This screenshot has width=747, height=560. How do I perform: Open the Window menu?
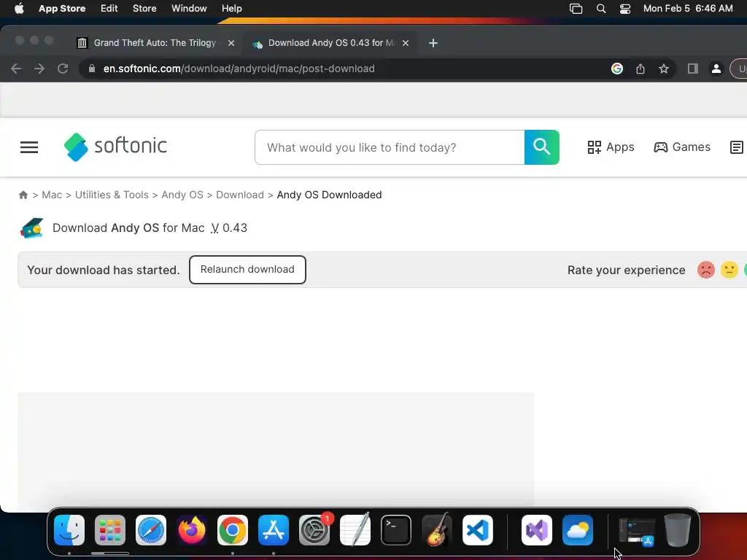(x=189, y=9)
